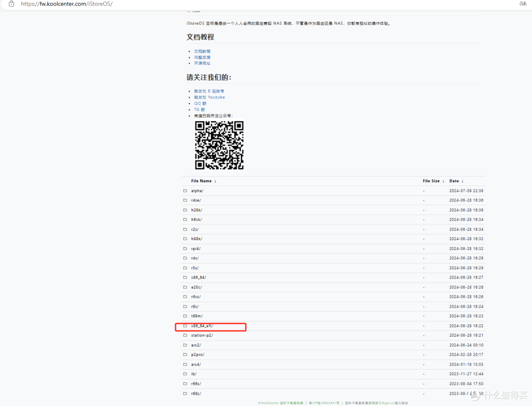
Task: Click the folder icon next to h28k/
Action: 185,210
